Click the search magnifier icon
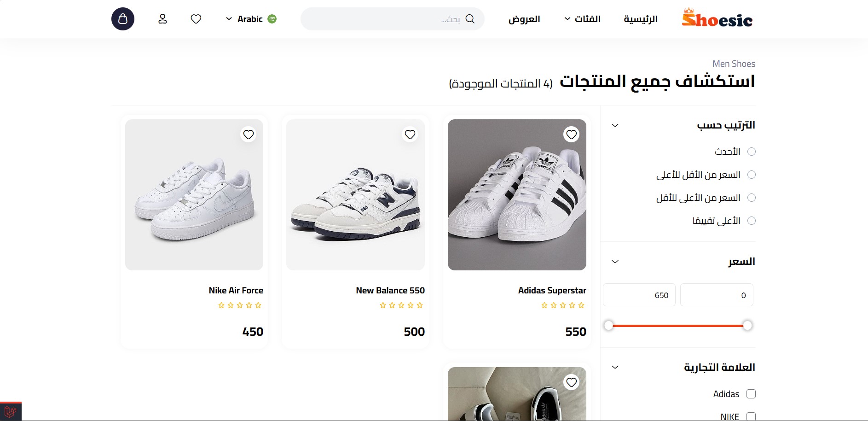 [x=470, y=19]
